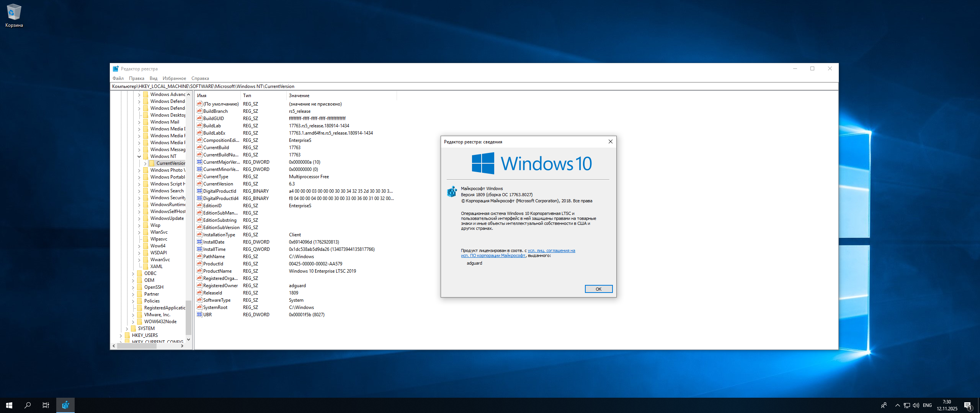980x413 pixels.
Task: Collapse the Windows NT tree node
Action: 139,156
